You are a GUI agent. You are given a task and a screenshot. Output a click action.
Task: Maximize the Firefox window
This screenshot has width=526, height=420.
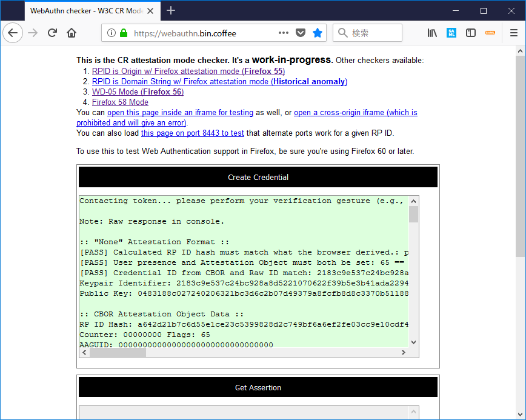[x=484, y=11]
